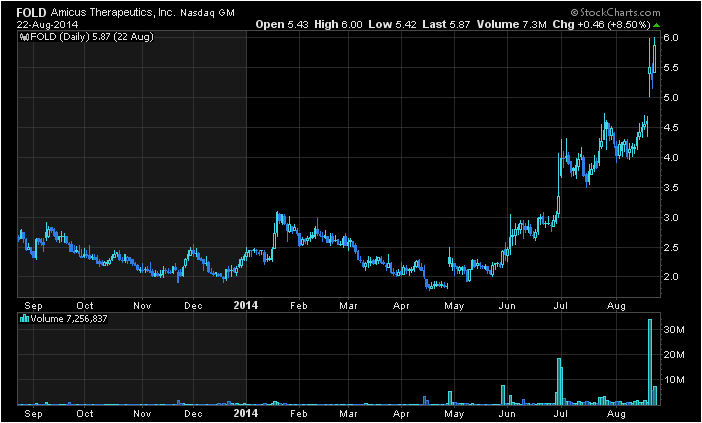Click the 4.0 price axis label
This screenshot has width=702, height=423.
pyautogui.click(x=672, y=158)
